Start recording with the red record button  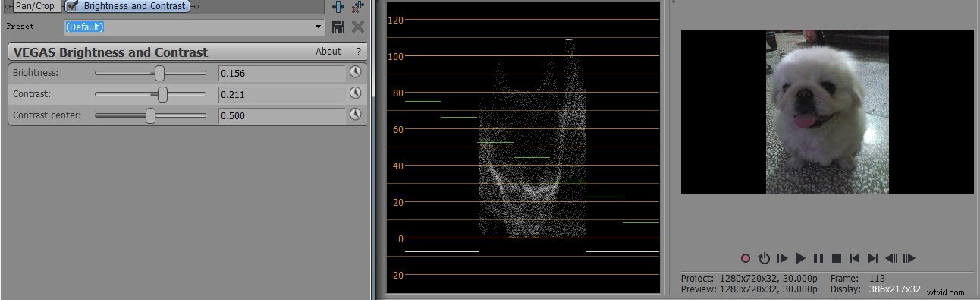(x=746, y=258)
